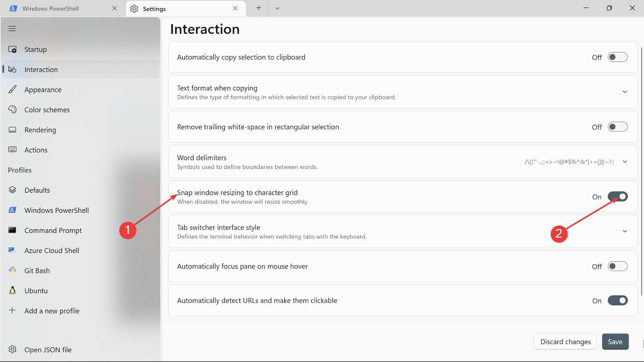Click the Ubuntu penguin icon
The width and height of the screenshot is (644, 362).
click(x=12, y=290)
